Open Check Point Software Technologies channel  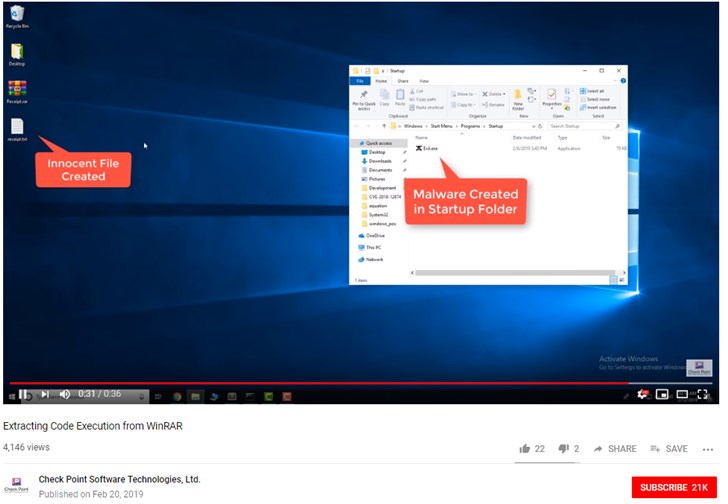119,479
